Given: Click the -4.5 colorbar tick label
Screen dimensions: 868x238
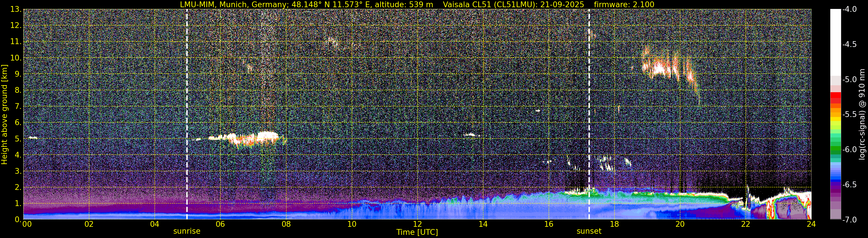Looking at the screenshot, I should click(850, 44).
